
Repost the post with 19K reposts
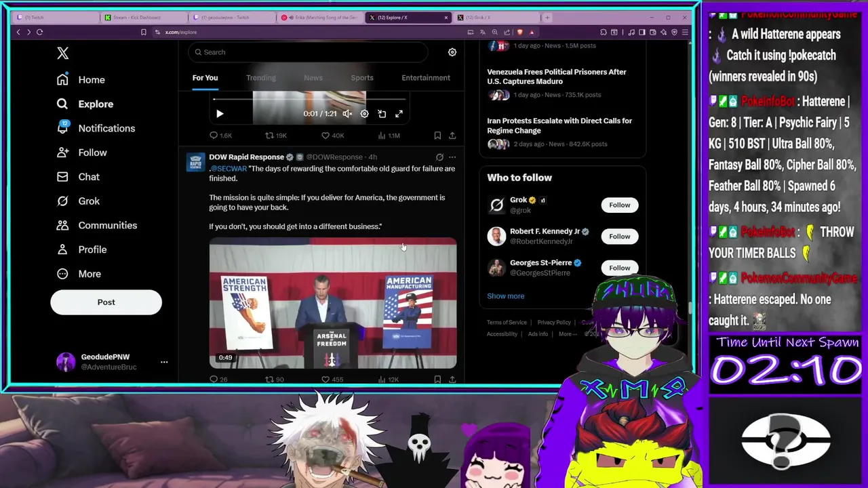pos(275,136)
